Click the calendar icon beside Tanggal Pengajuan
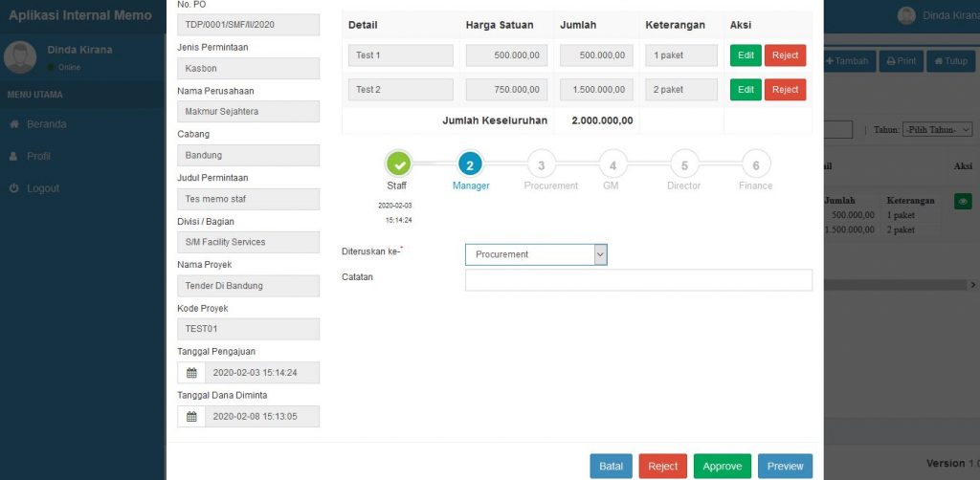980x480 pixels. click(191, 373)
